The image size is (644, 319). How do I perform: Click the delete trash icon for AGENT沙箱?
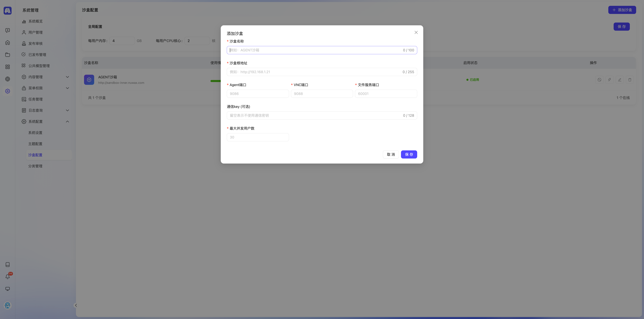click(x=629, y=80)
